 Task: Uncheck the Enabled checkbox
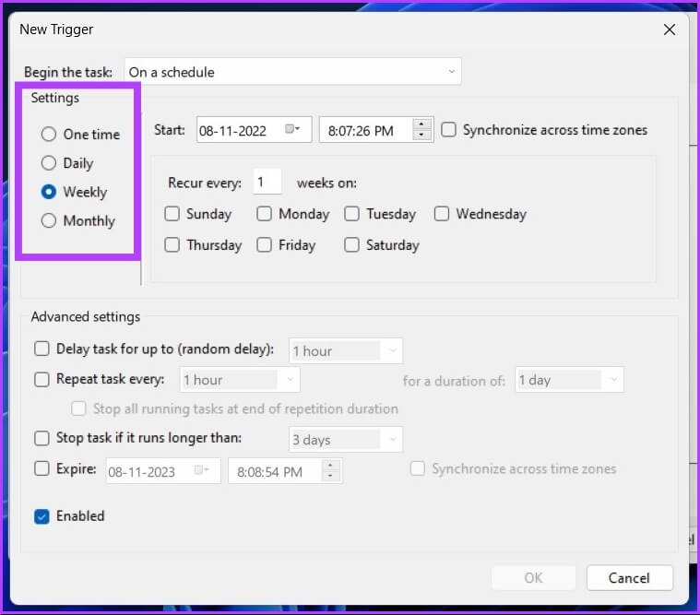click(42, 516)
